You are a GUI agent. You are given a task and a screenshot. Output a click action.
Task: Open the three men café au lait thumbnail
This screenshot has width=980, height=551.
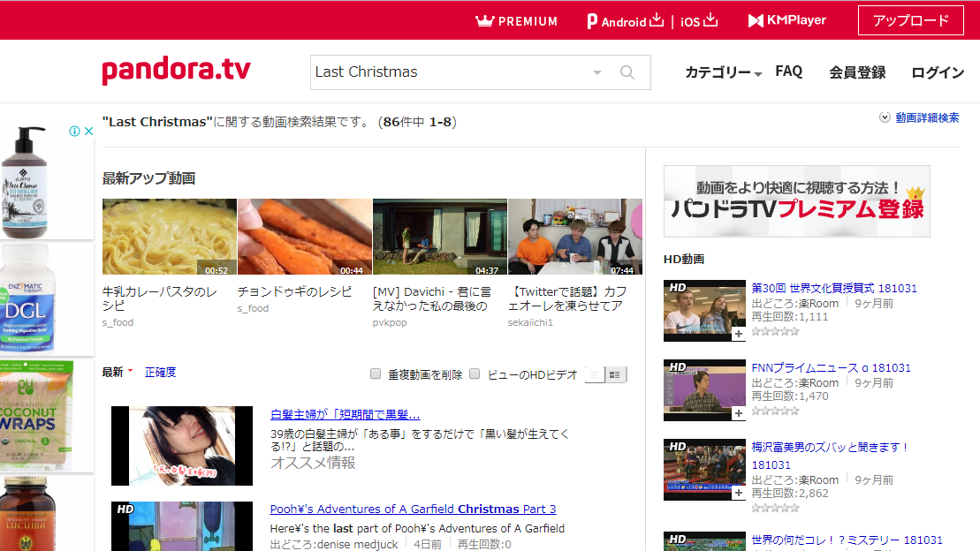(x=575, y=237)
